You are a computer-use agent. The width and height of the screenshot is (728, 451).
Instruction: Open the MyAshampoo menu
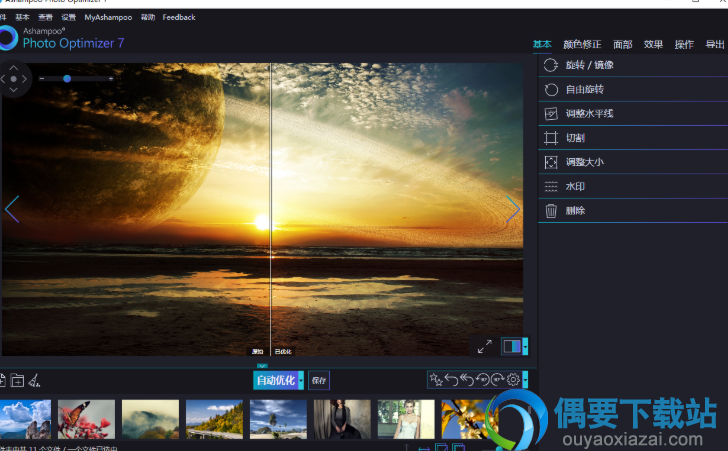108,17
